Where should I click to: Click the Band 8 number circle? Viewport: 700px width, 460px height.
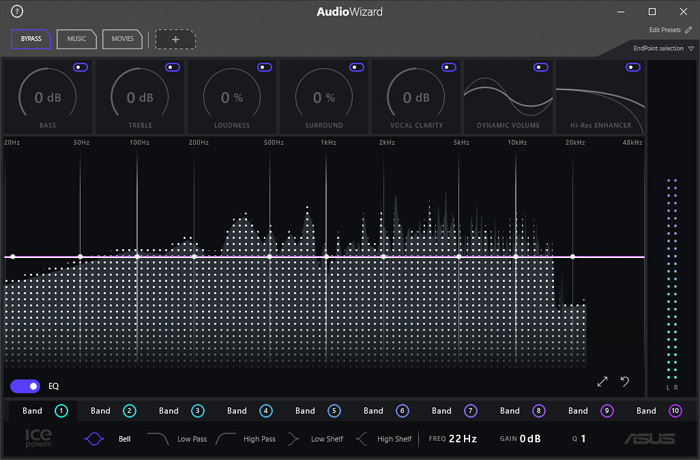[539, 410]
